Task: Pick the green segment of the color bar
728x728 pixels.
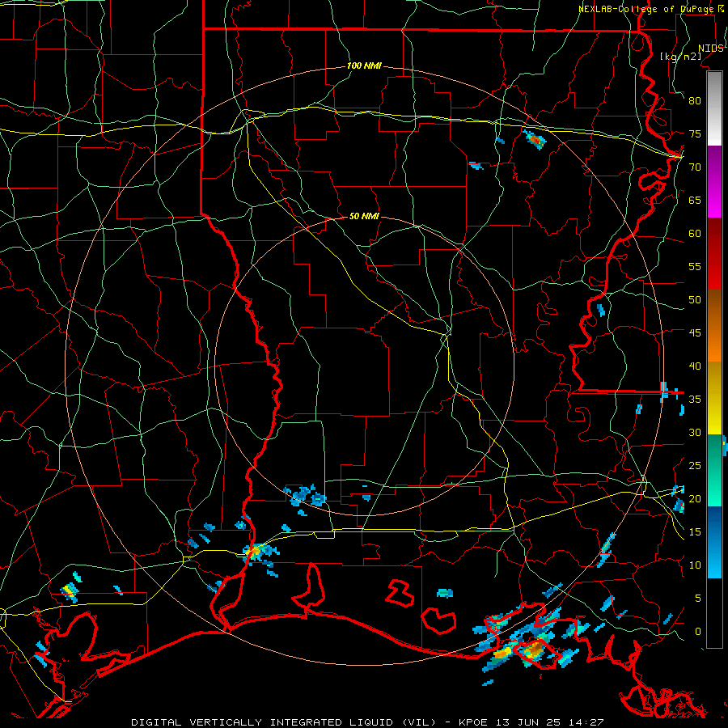Action: click(x=714, y=470)
